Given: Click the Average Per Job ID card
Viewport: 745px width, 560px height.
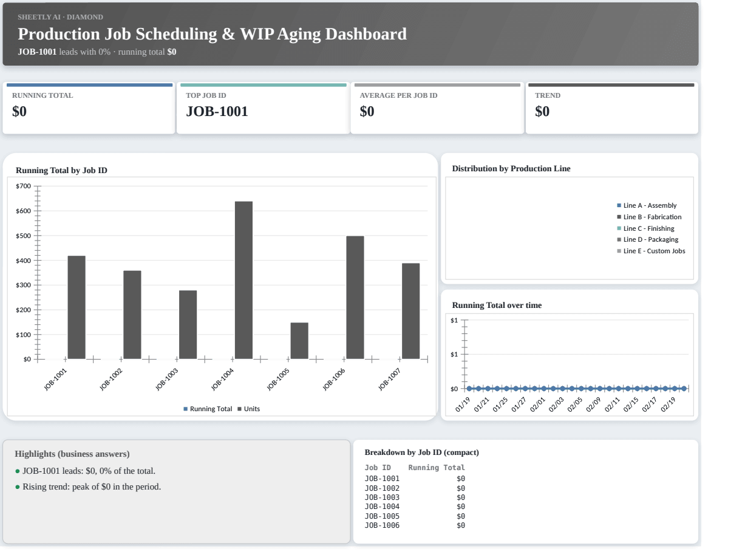Looking at the screenshot, I should 437,108.
